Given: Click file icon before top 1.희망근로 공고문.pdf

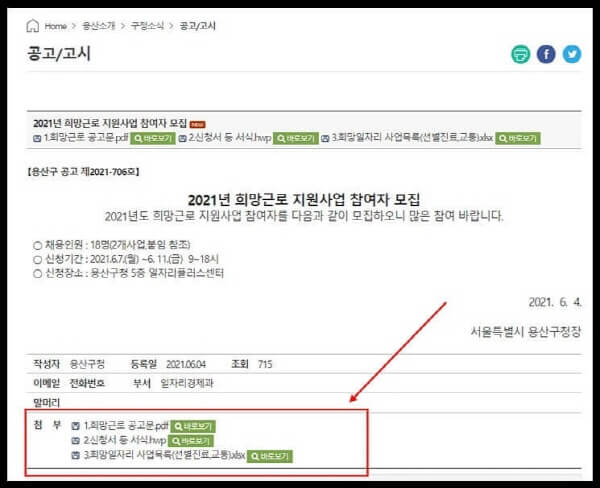Looking at the screenshot, I should point(37,139).
